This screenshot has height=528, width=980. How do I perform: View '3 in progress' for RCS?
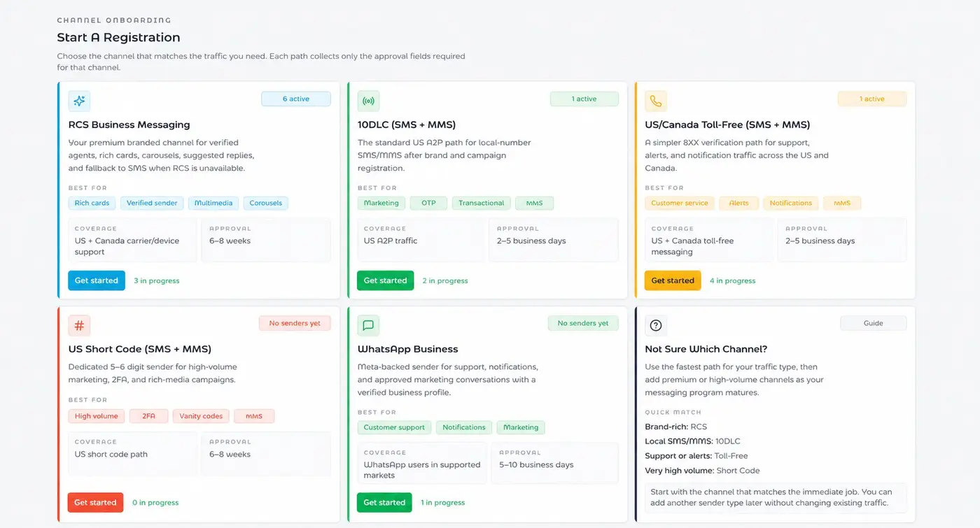pyautogui.click(x=157, y=280)
